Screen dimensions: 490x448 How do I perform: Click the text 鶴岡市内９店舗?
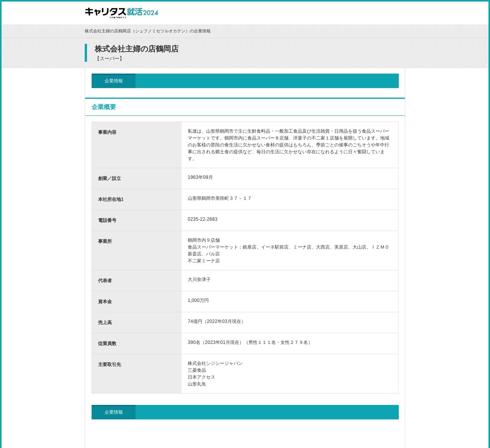tap(204, 240)
